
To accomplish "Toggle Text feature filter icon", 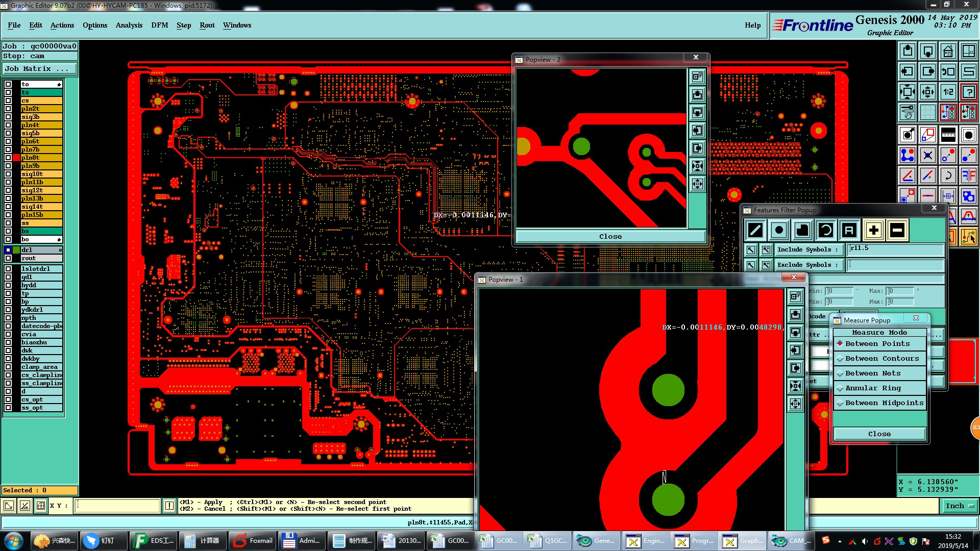I will pos(849,231).
